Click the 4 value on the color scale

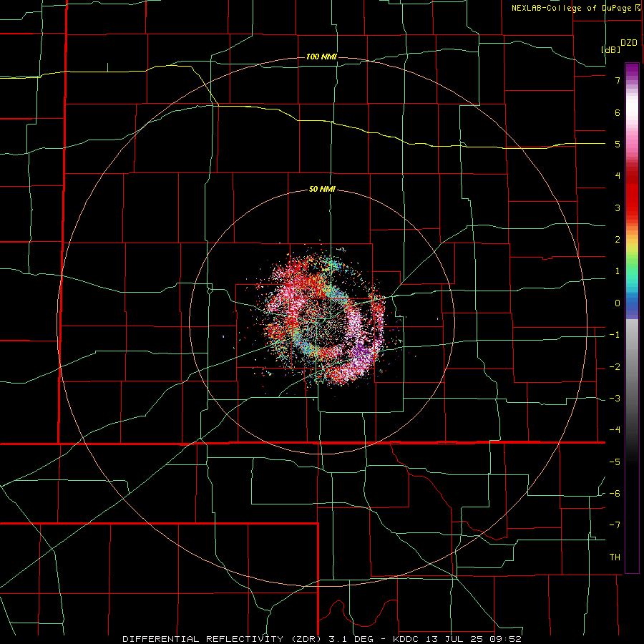pos(618,176)
